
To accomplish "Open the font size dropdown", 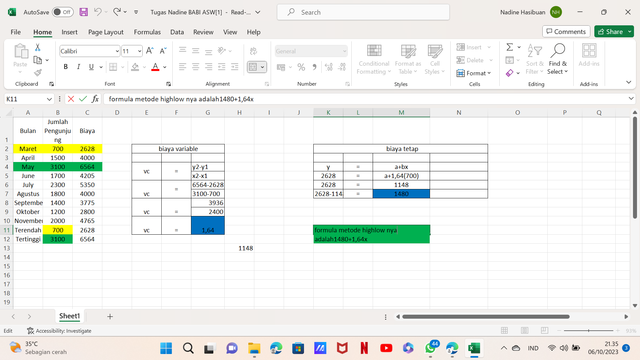I will point(140,51).
